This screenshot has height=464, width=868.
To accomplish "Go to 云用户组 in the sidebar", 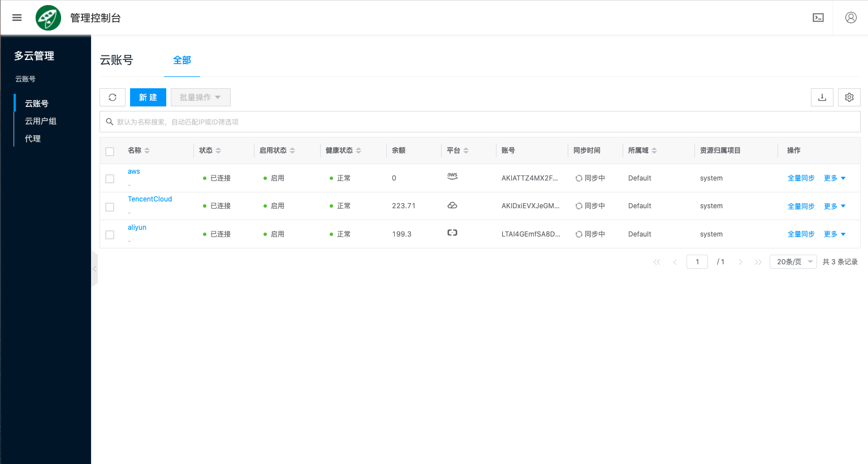I will (41, 121).
